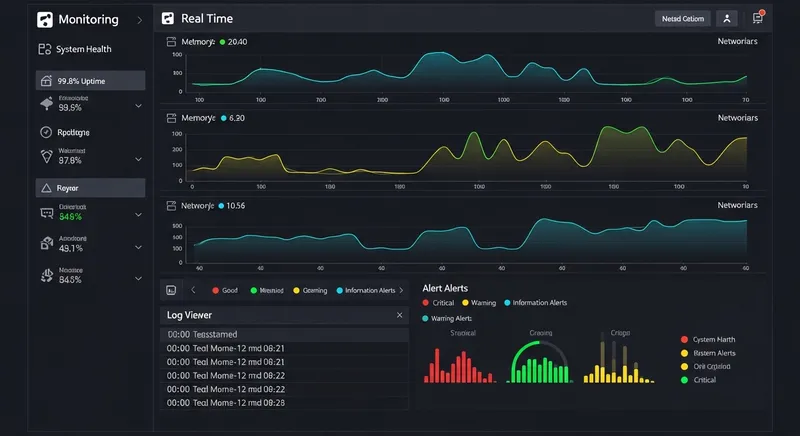Close the Log Viewer panel
800x436 pixels.
coord(399,315)
